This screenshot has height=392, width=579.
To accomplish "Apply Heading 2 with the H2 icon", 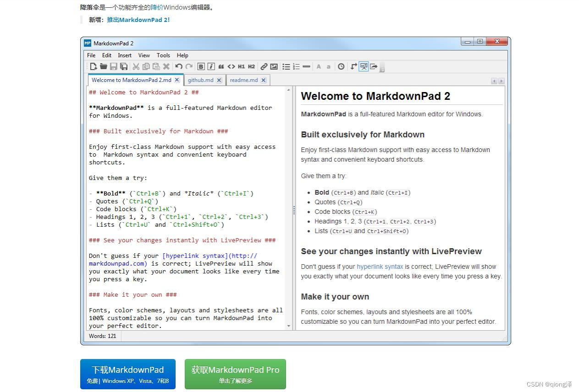I will pyautogui.click(x=251, y=66).
